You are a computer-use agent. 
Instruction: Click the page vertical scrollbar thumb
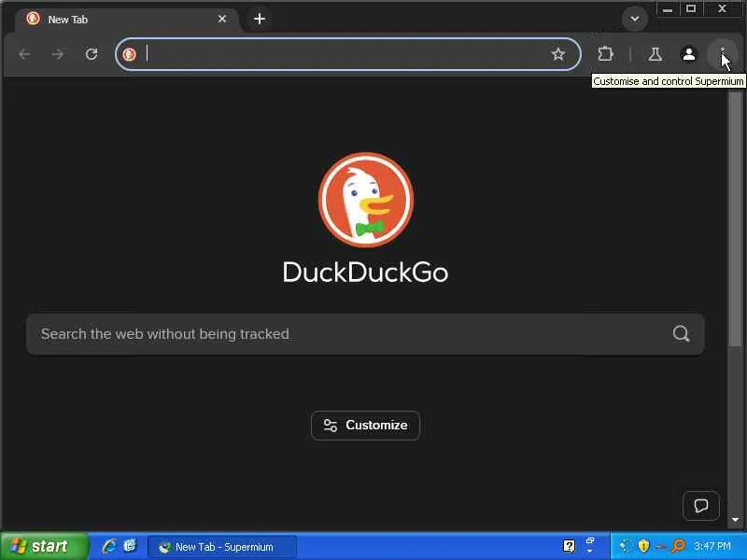tap(736, 219)
